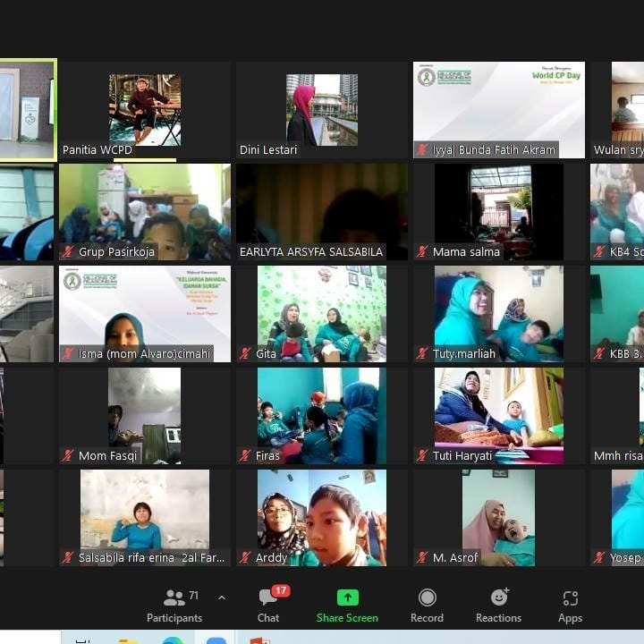
Task: Select the Mmh risa video tile
Action: click(x=617, y=416)
